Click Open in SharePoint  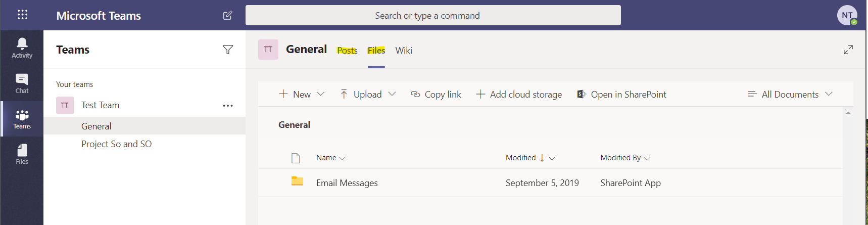pos(621,94)
